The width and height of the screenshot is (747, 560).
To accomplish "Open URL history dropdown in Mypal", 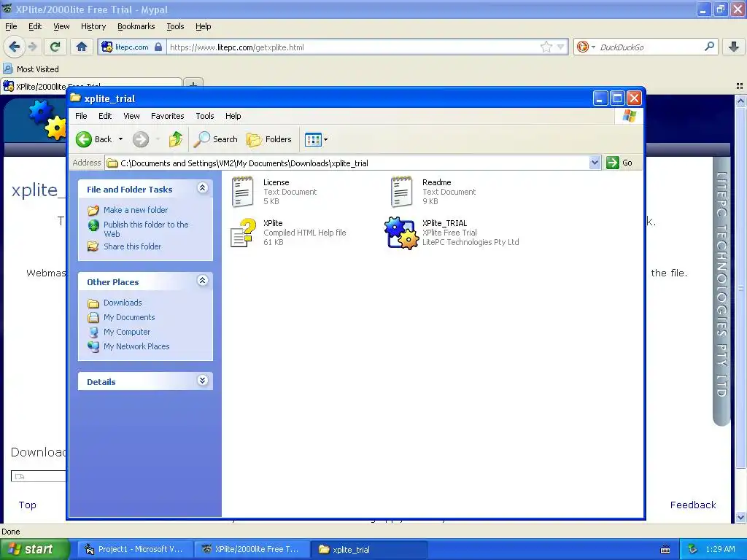I will click(x=561, y=47).
